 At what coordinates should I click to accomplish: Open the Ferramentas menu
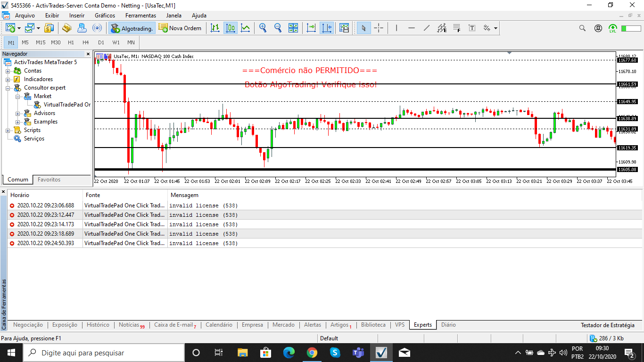coord(140,16)
